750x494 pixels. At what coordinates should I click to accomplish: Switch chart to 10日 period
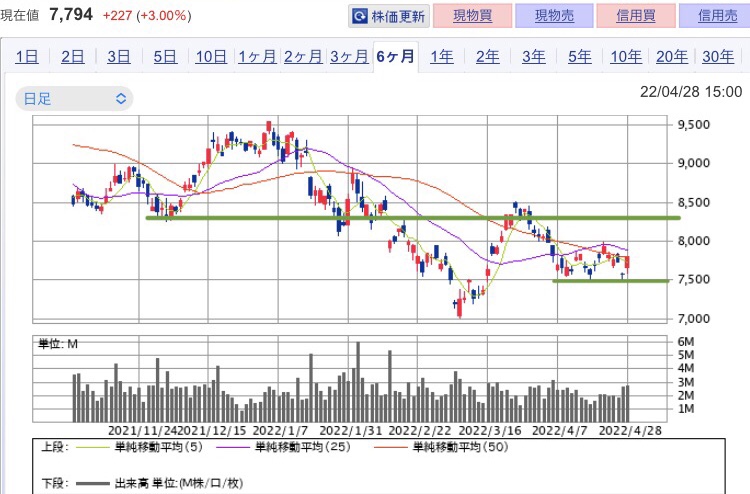pos(211,57)
